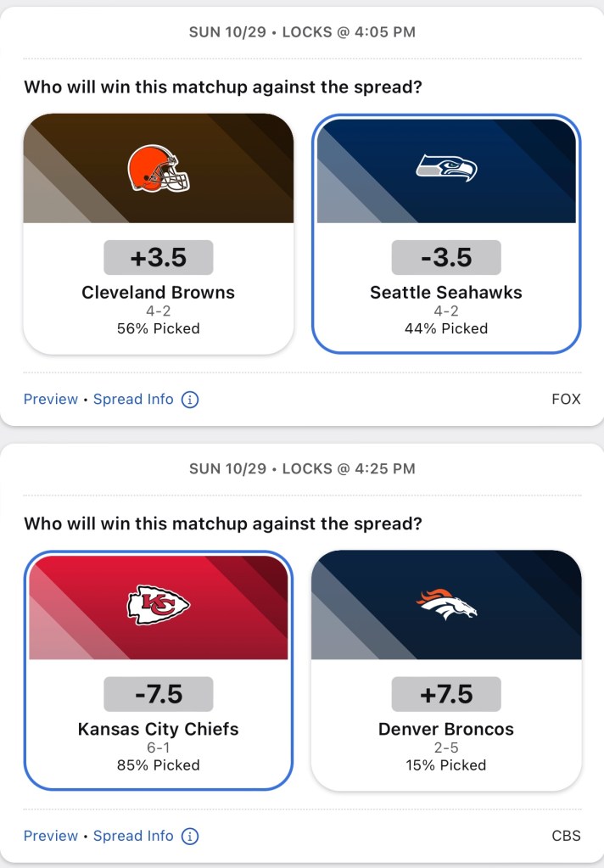
Task: Pick Seattle Seahawks -3.5 spread
Action: click(446, 257)
